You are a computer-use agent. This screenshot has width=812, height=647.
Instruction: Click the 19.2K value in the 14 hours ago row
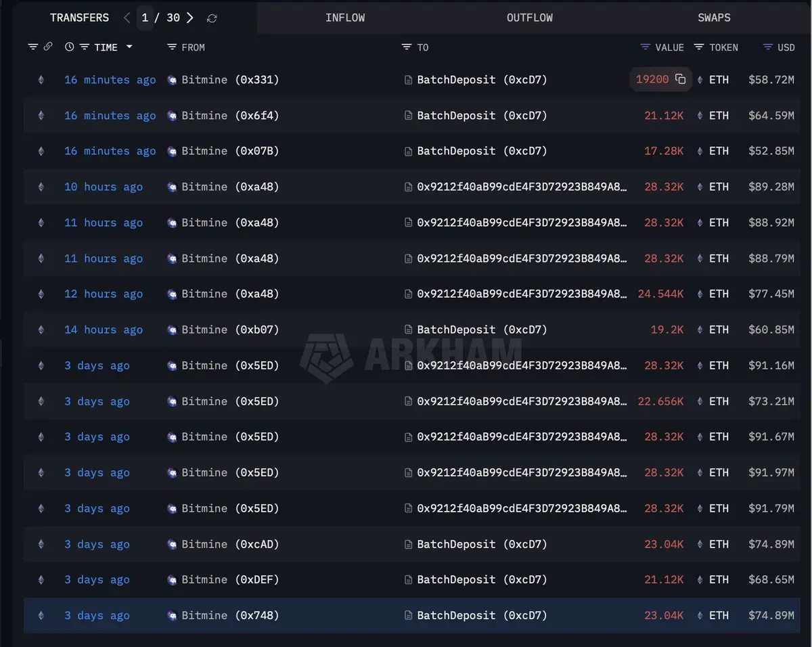(667, 330)
